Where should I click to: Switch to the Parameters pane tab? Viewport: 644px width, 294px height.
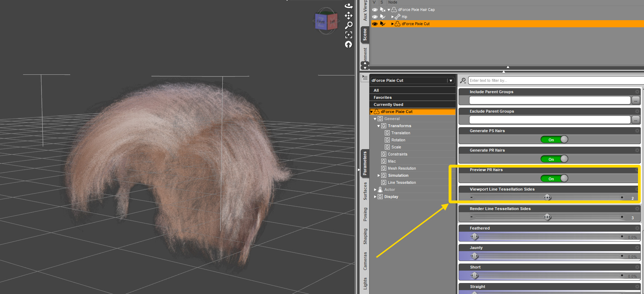click(x=365, y=163)
